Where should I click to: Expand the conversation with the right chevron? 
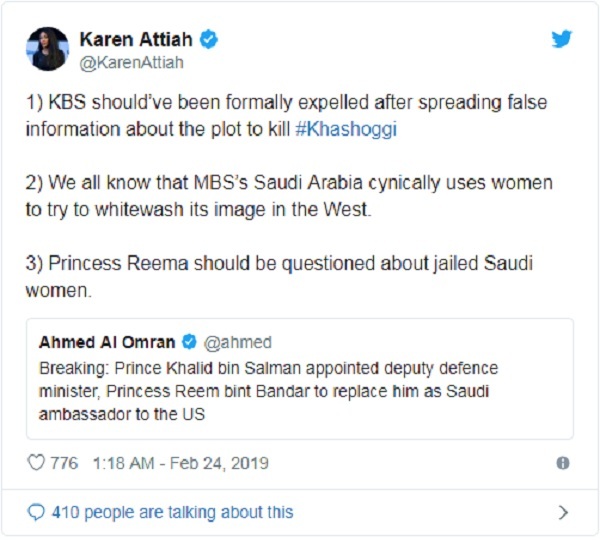(x=563, y=512)
